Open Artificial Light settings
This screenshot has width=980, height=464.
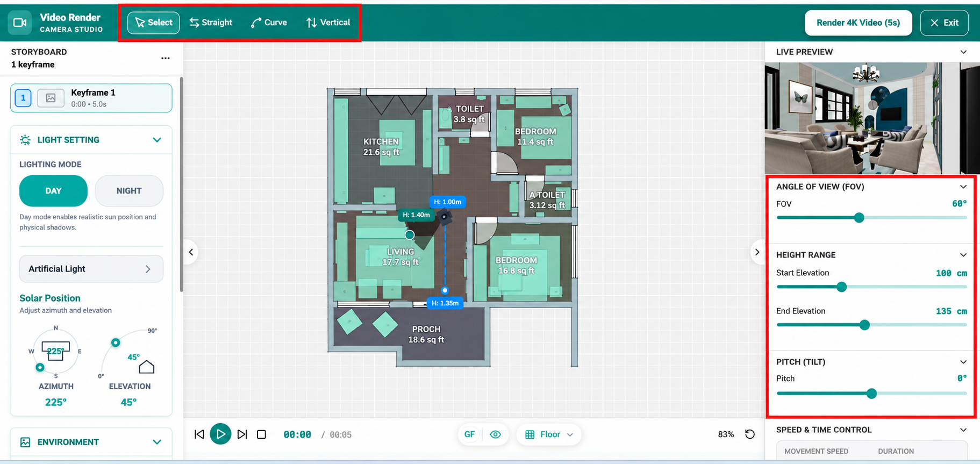91,269
